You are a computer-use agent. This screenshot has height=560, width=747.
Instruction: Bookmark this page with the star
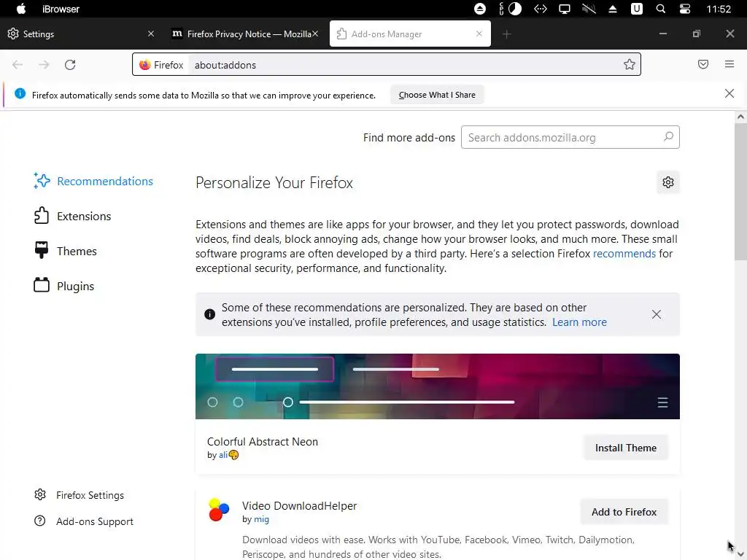point(629,64)
